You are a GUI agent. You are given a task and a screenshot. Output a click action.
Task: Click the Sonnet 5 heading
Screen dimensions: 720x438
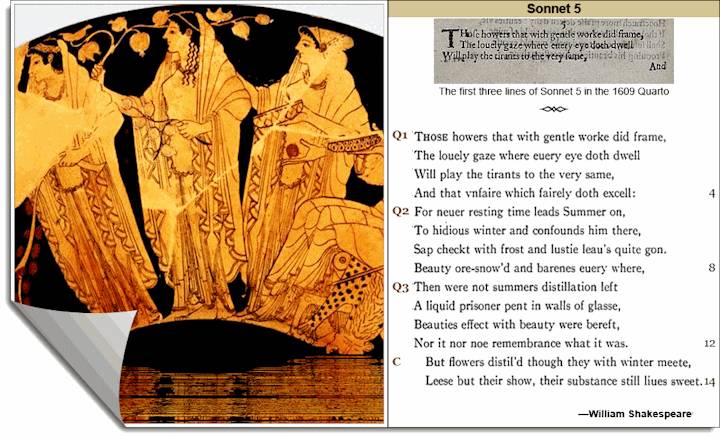click(554, 8)
